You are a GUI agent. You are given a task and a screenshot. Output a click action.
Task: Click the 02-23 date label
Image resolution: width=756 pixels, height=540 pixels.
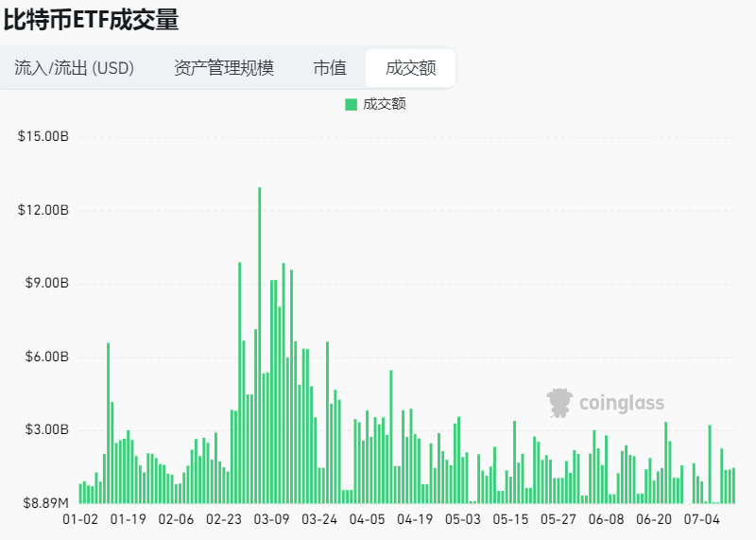click(x=224, y=519)
